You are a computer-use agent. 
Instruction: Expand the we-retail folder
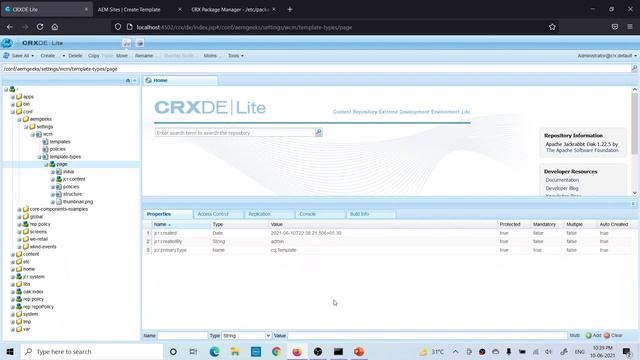[19, 239]
